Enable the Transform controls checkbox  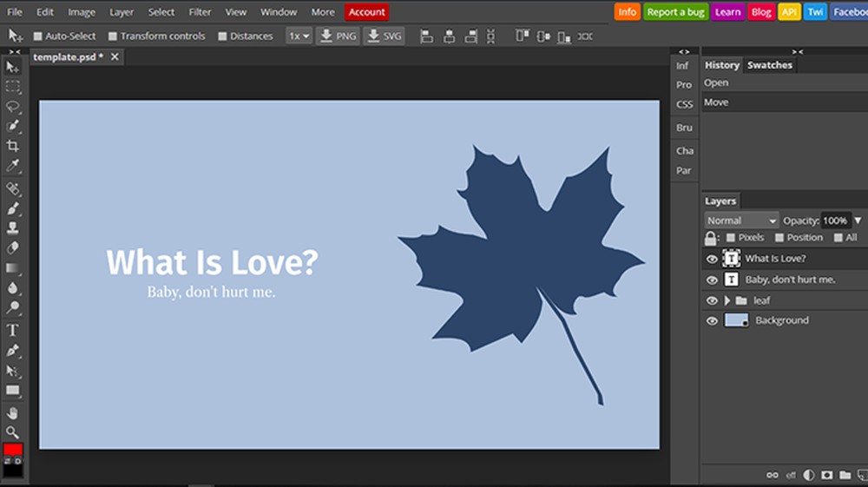[x=113, y=36]
